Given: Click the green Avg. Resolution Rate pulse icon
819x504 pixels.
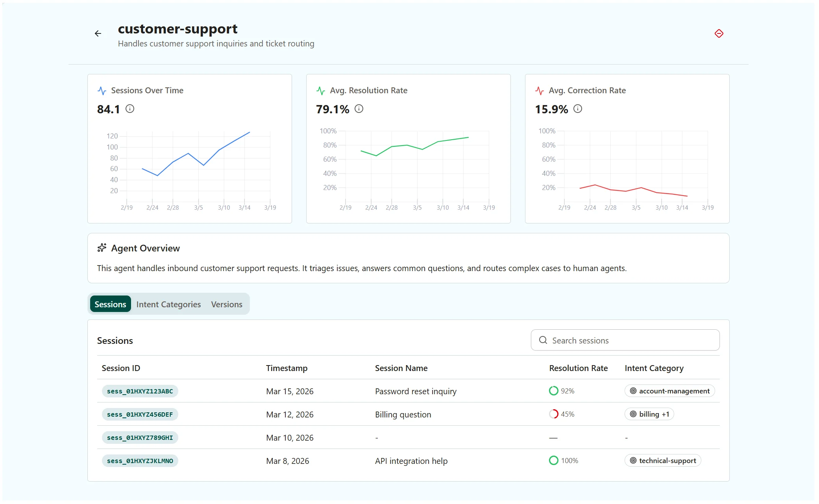Looking at the screenshot, I should point(321,91).
